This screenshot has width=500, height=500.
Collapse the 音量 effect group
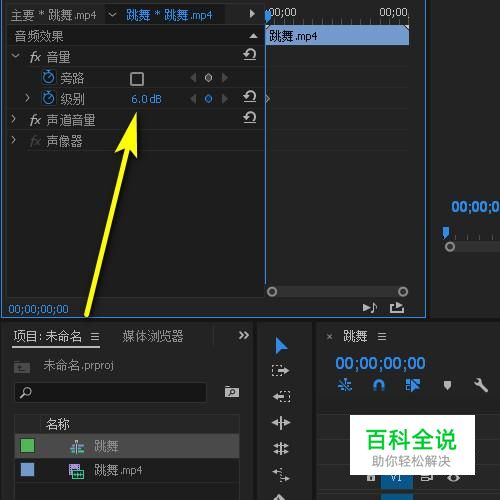(x=15, y=55)
